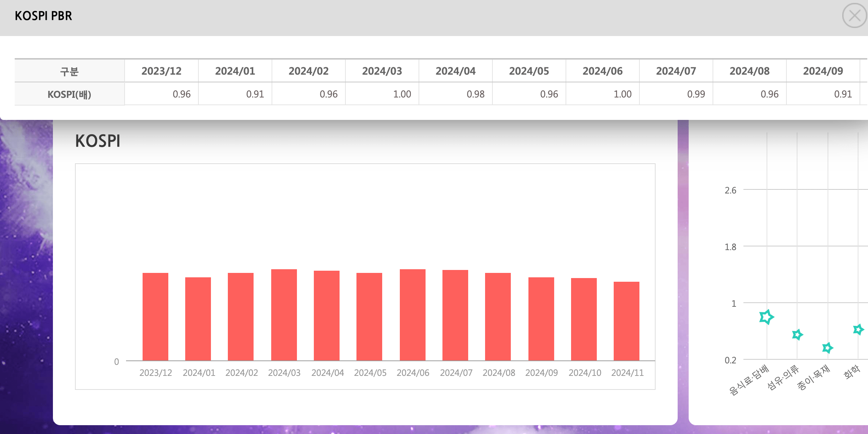Select the 0.96 value under 2024/02
The image size is (868, 434).
click(329, 94)
